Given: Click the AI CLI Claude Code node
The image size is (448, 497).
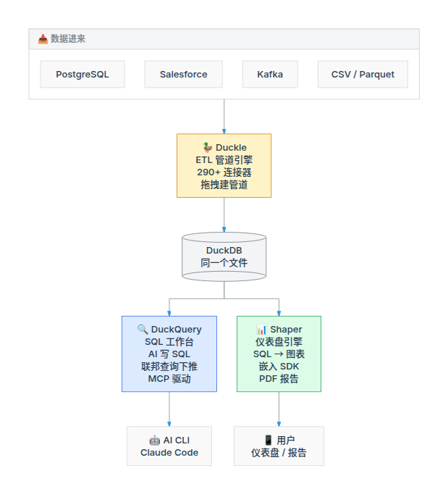Looking at the screenshot, I should pos(169,446).
